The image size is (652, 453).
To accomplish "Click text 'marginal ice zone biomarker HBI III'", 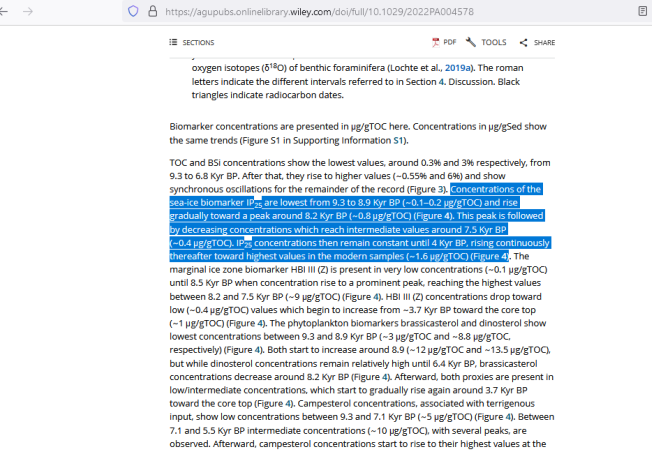I will click(242, 270).
